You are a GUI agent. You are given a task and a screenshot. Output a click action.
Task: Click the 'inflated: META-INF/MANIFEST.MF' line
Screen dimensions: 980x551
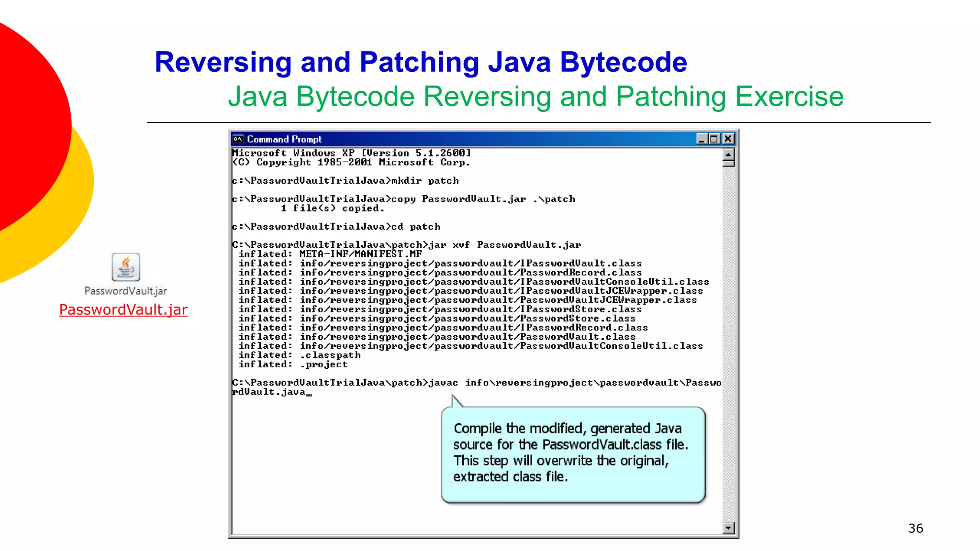(x=331, y=254)
